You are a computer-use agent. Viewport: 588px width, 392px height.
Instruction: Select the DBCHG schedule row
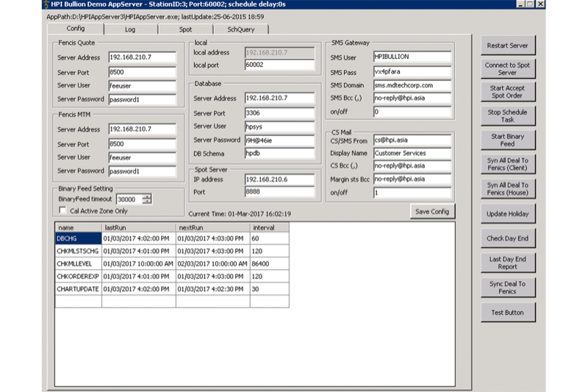[x=172, y=238]
